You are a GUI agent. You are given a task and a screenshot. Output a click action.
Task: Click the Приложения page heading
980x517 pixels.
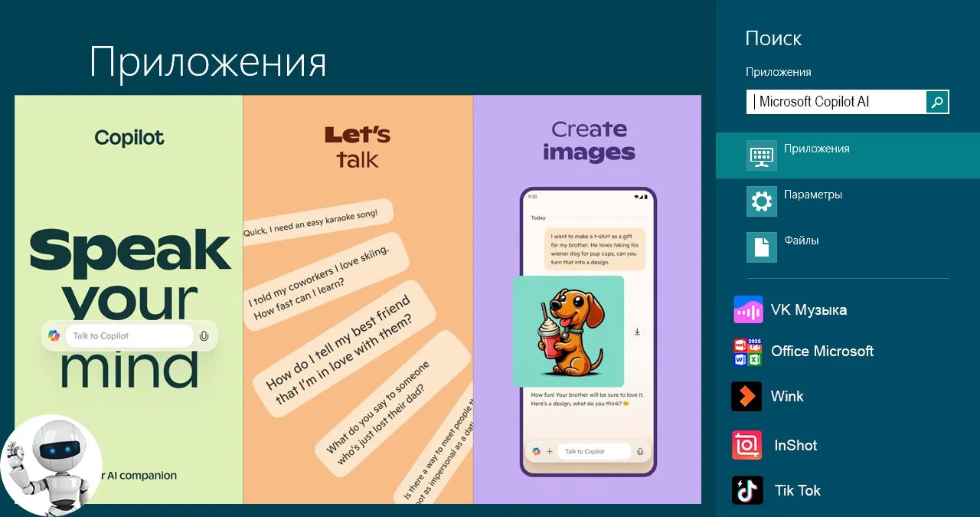pyautogui.click(x=208, y=63)
